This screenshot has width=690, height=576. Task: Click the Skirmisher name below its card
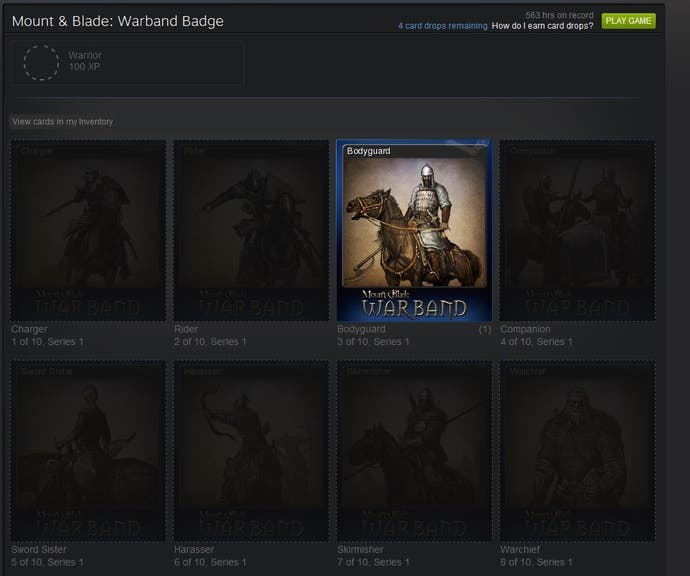click(x=360, y=550)
